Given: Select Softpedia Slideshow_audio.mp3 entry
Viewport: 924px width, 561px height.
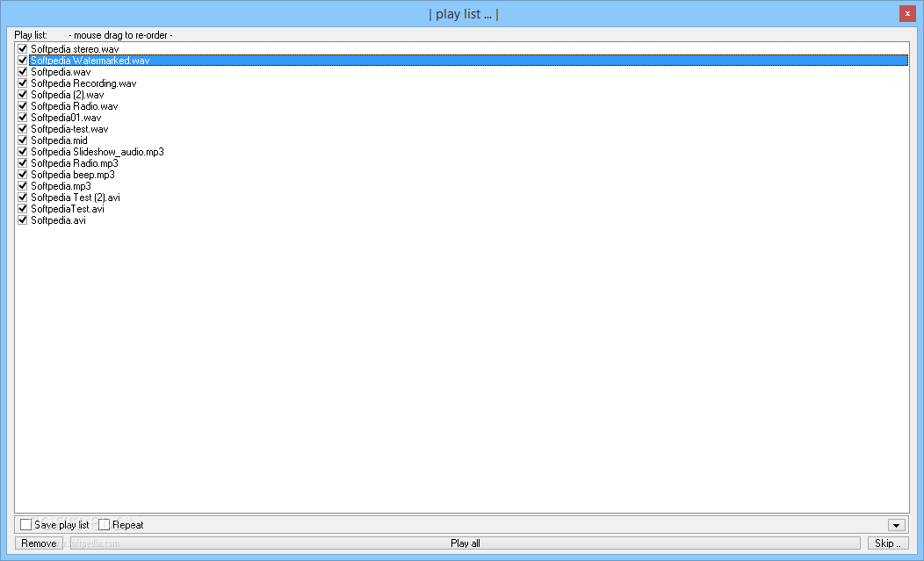Looking at the screenshot, I should tap(97, 152).
